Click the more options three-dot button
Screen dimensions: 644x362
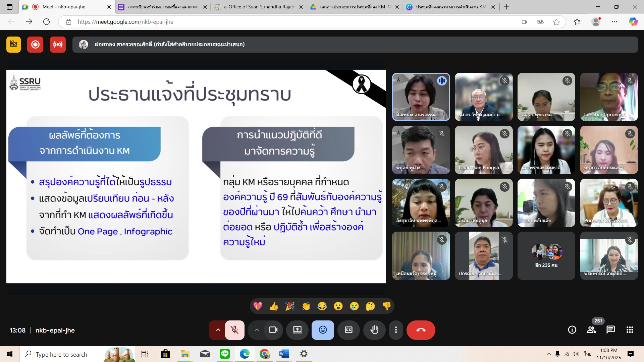click(396, 330)
